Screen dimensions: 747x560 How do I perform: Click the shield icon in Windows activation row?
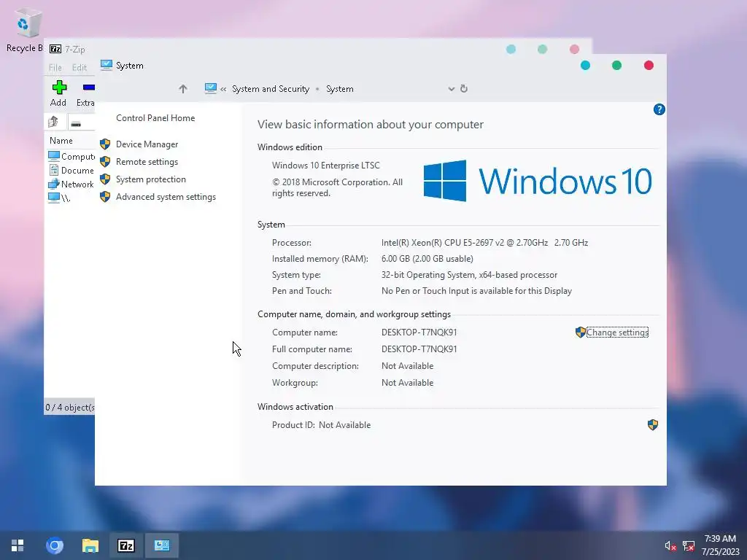point(653,425)
